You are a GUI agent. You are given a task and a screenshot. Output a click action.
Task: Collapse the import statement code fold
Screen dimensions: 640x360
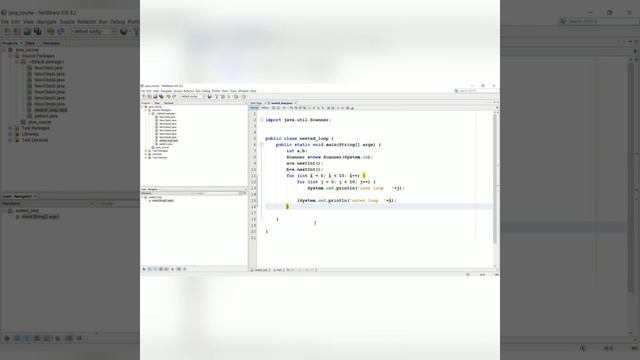click(x=262, y=120)
